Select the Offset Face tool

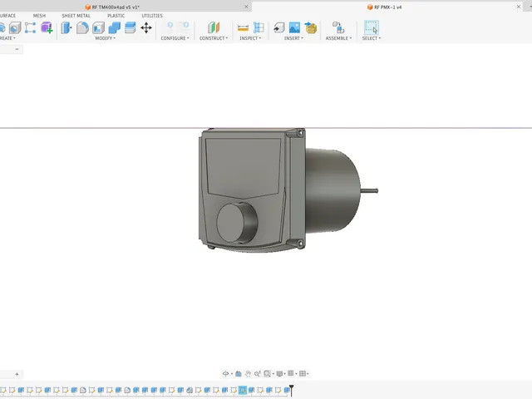[x=131, y=27]
